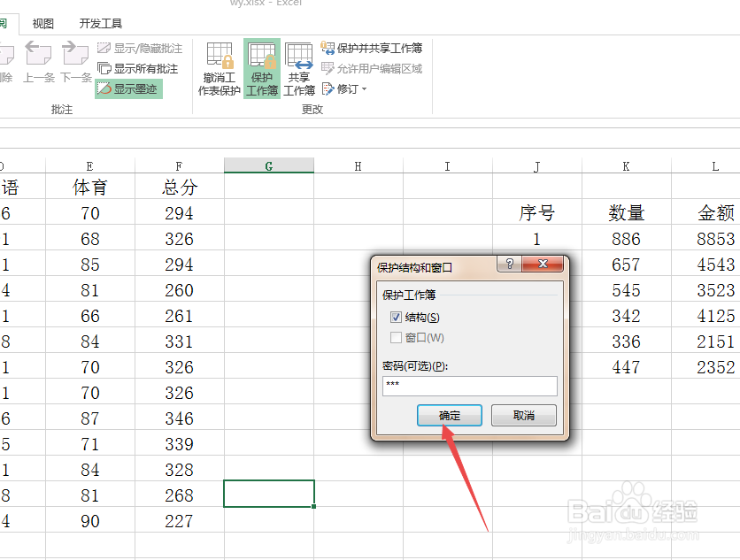Click the 撤销工作表保护 icon

click(220, 68)
